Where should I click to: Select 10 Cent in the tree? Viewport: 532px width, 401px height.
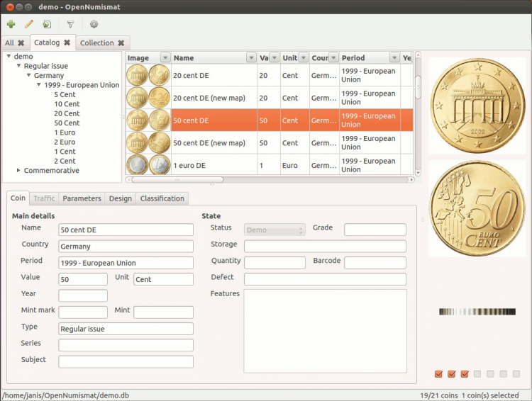click(67, 104)
